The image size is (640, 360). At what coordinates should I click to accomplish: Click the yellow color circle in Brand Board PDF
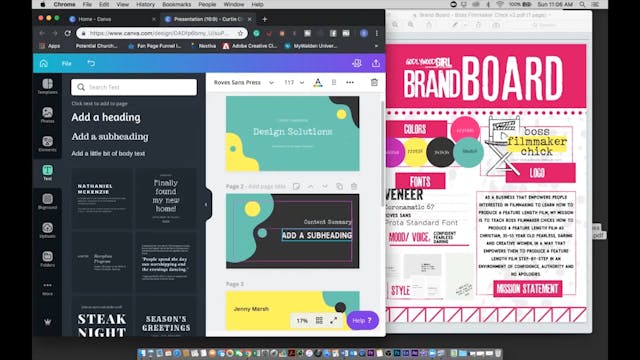coord(416,152)
